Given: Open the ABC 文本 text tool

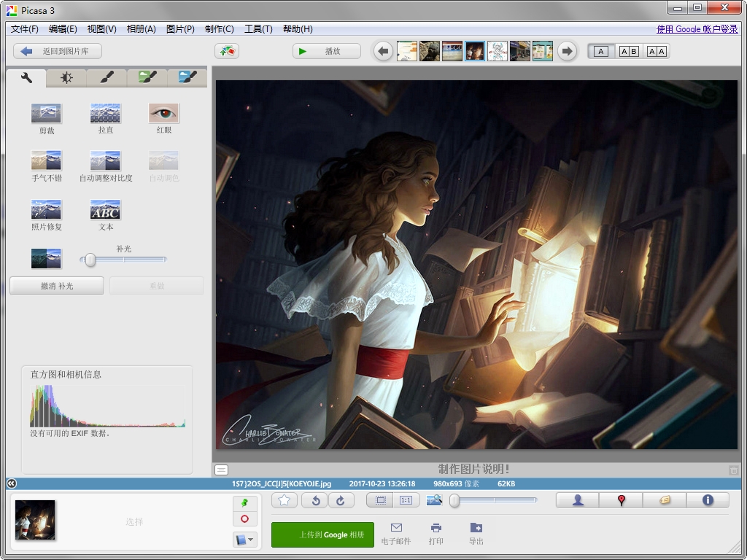Looking at the screenshot, I should (x=104, y=209).
